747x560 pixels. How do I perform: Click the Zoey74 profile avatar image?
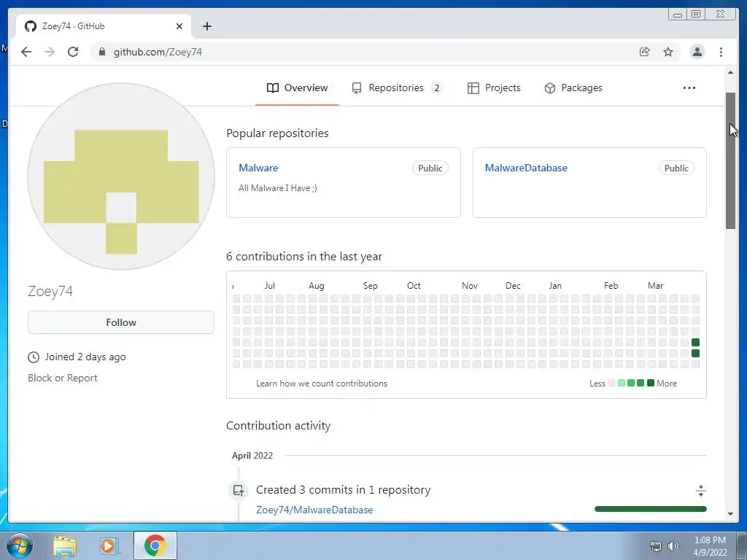(121, 176)
